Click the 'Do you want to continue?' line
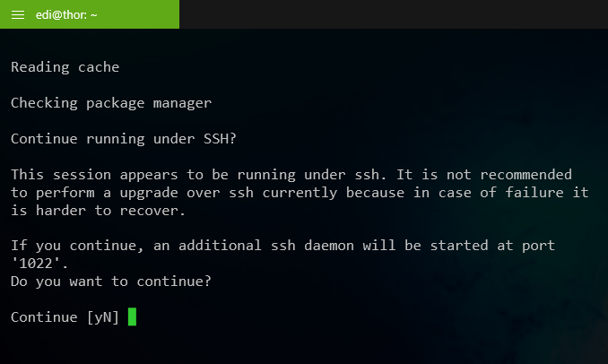 tap(111, 282)
